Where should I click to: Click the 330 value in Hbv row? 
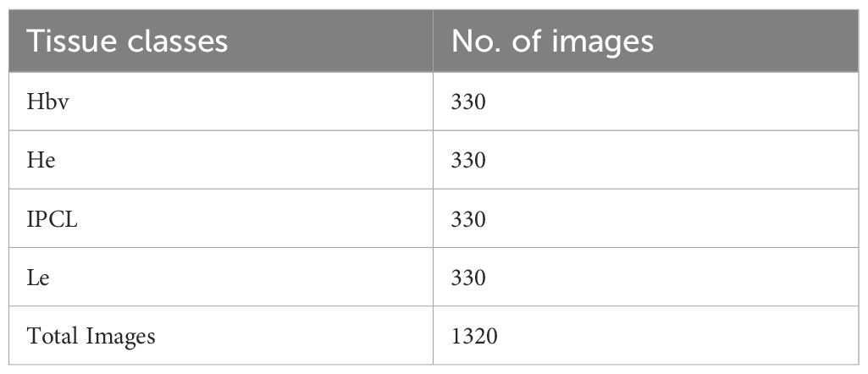(x=468, y=102)
